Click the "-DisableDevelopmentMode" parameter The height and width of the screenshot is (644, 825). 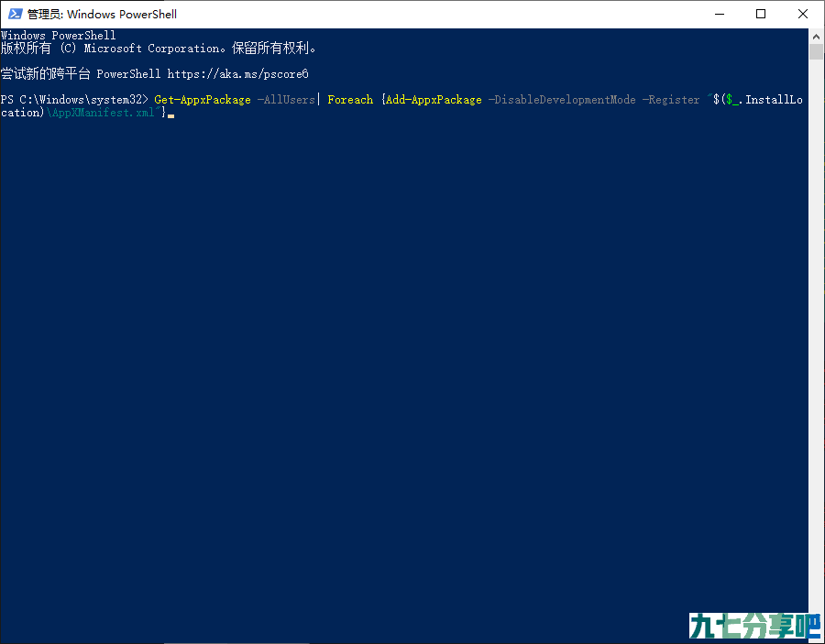click(x=562, y=100)
